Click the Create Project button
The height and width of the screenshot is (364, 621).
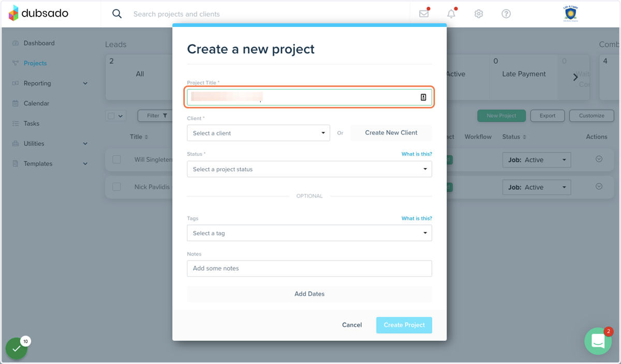click(404, 325)
